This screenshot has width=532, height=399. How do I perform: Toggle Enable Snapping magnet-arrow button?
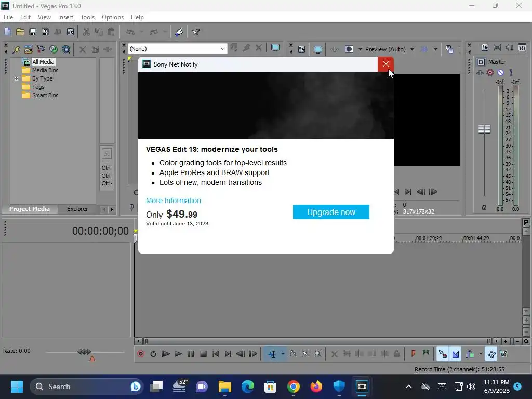pos(443,354)
